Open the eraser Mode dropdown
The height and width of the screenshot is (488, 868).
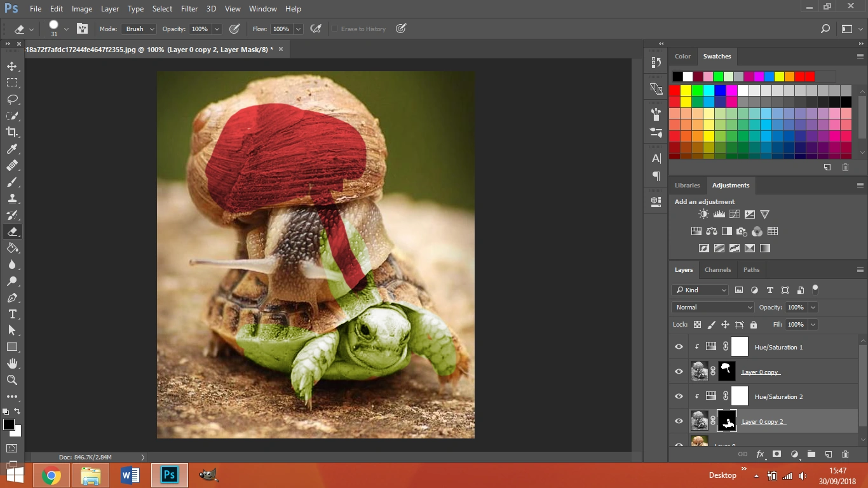[x=139, y=29]
